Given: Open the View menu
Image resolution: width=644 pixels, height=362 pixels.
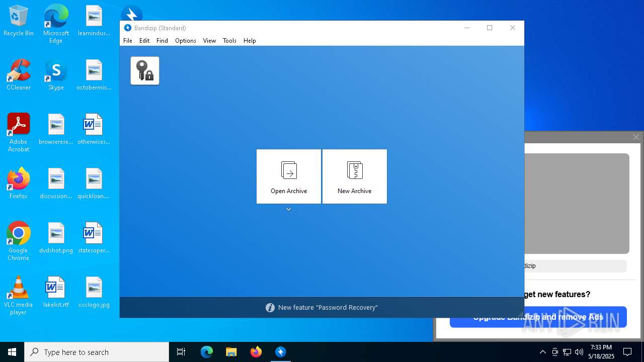Looking at the screenshot, I should point(209,41).
